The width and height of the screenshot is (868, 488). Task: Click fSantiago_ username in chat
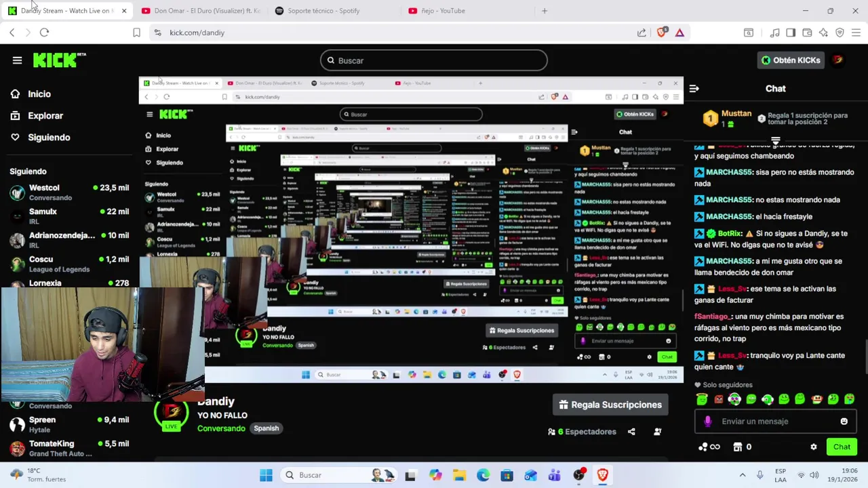(713, 317)
